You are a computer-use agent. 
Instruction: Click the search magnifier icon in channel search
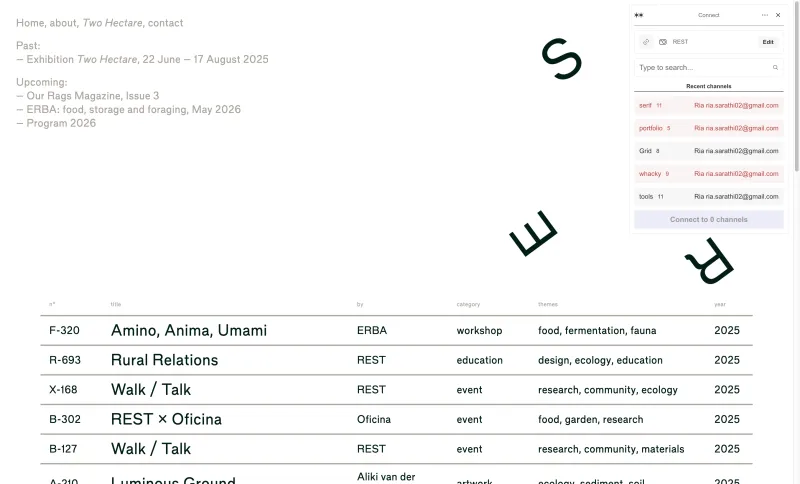[775, 67]
